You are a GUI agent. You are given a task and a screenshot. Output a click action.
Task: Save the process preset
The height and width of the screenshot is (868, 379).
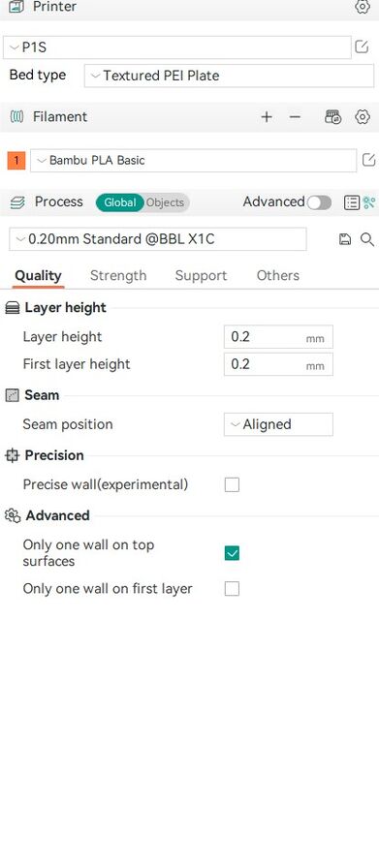click(345, 239)
